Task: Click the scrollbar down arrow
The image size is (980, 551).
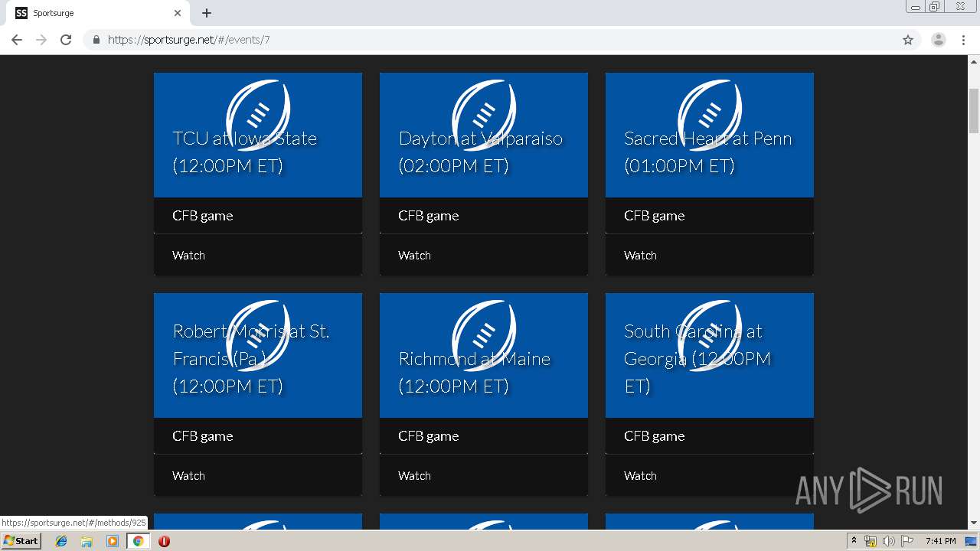Action: pyautogui.click(x=974, y=523)
